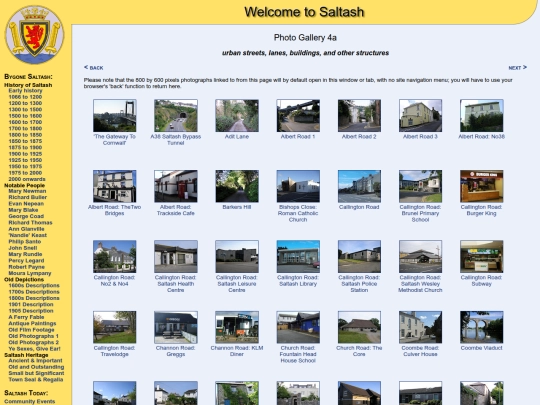Open Fountain Head House School thumbnail

[298, 327]
